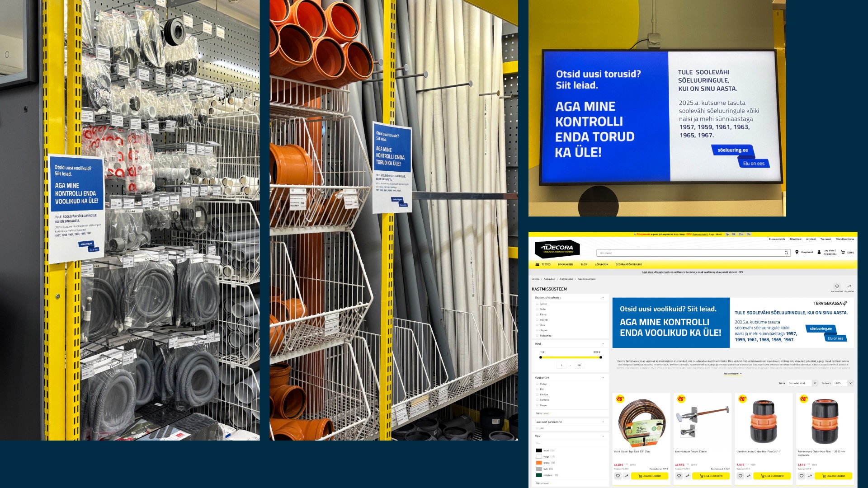Collapse the Kaubamärk filter section

coord(603,378)
